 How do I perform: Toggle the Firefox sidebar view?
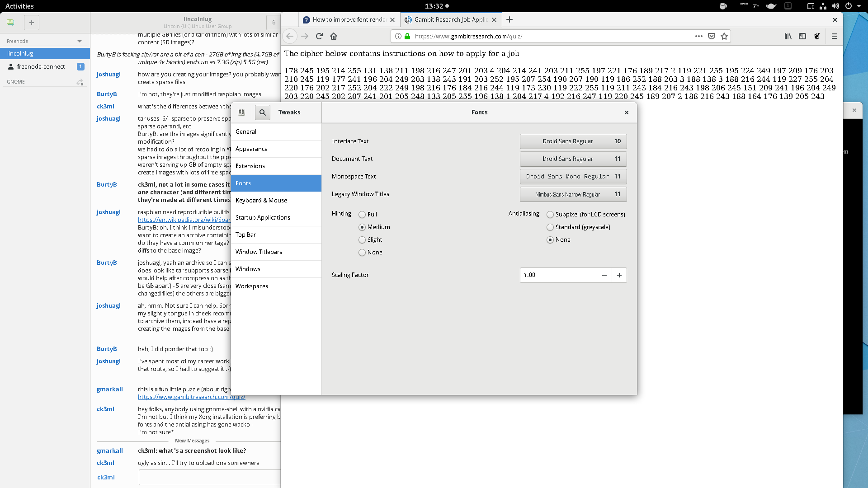802,36
